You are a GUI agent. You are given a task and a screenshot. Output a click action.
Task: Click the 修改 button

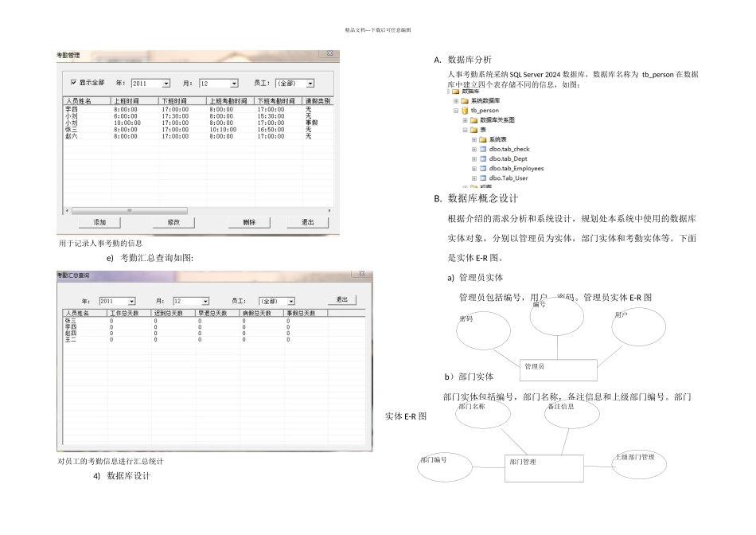[173, 222]
